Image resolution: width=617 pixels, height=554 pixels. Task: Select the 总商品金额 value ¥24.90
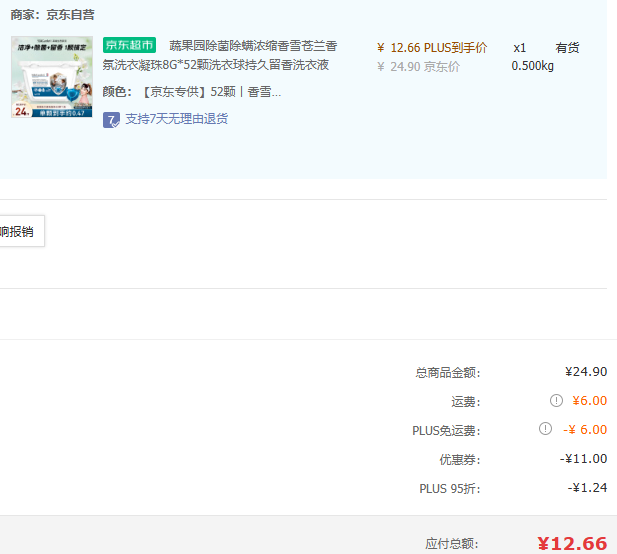tap(586, 372)
